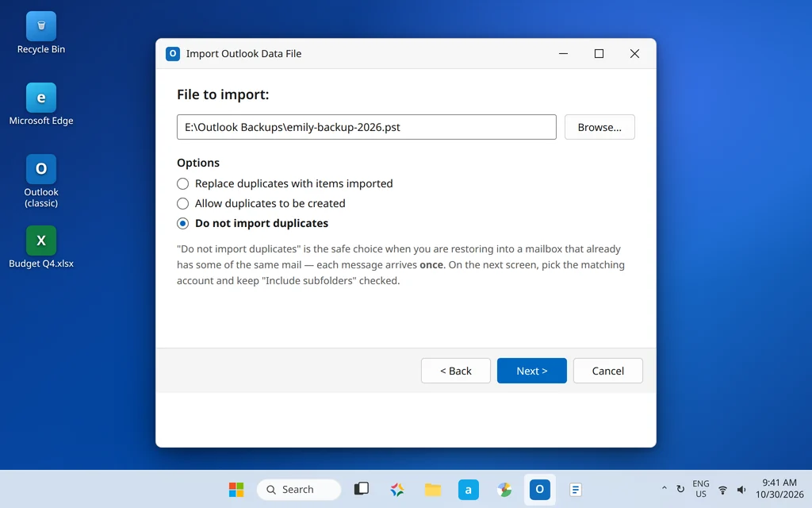Launch Microsoft Edge from the desktop
The image size is (812, 508).
41,104
